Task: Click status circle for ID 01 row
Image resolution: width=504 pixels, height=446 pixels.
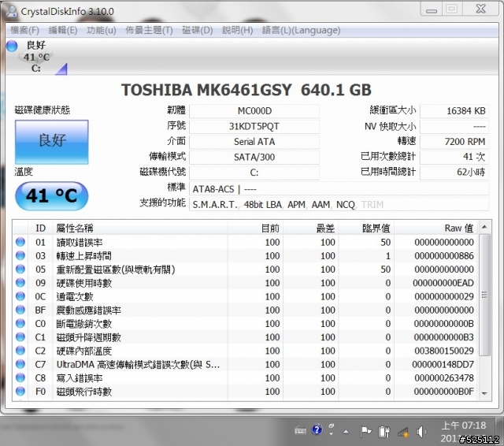Action: pos(20,242)
